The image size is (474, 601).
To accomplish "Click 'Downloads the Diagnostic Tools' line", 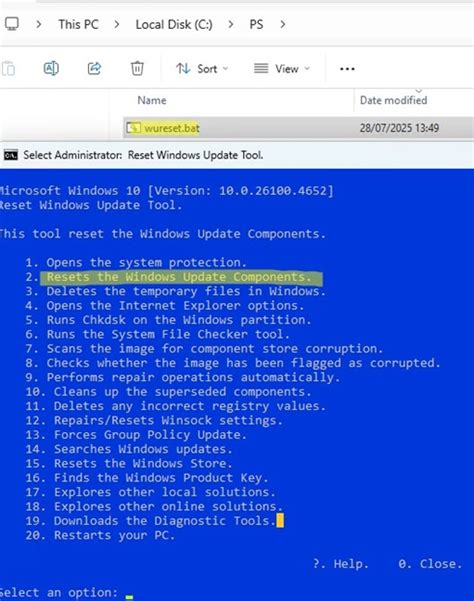I will click(151, 521).
